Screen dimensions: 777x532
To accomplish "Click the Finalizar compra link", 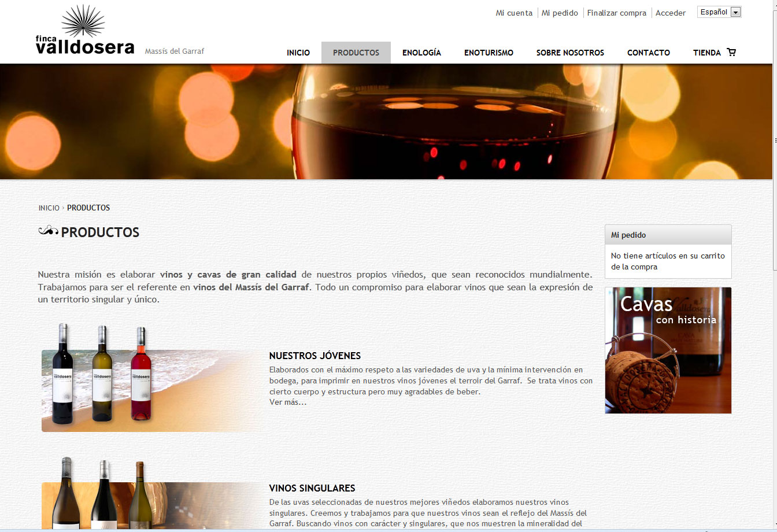I will coord(617,13).
